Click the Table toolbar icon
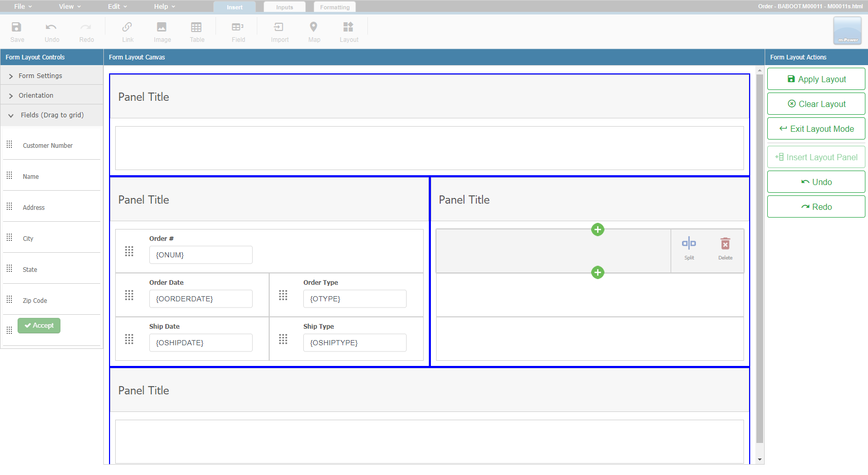 (196, 32)
